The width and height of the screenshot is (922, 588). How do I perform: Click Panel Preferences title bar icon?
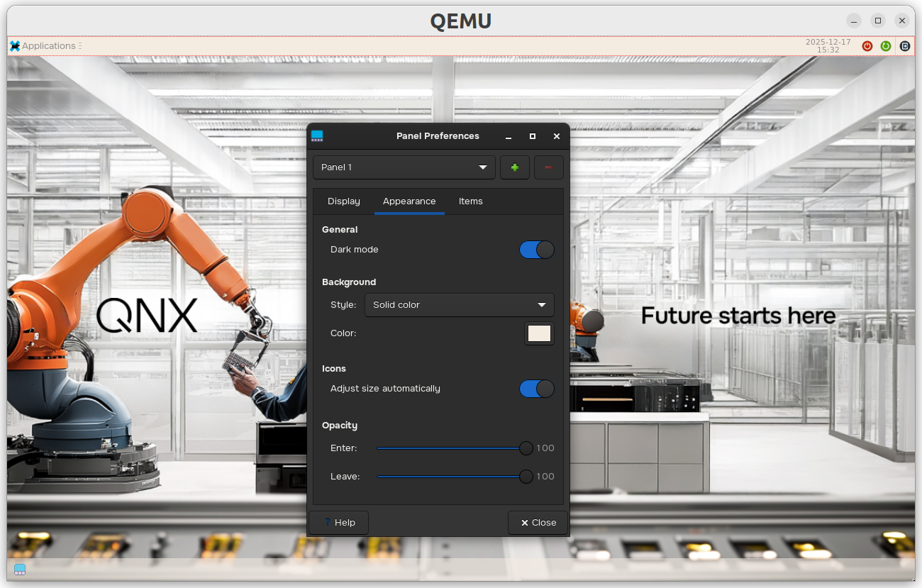click(x=317, y=136)
